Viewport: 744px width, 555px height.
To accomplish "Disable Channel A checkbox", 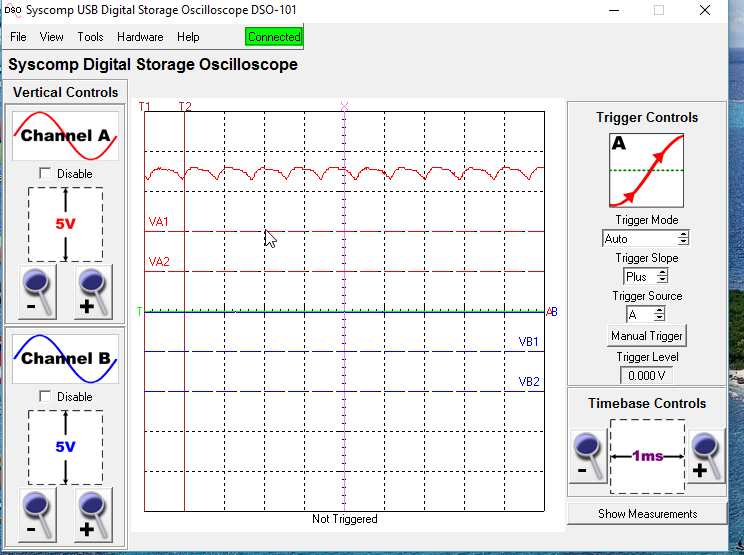I will point(46,174).
